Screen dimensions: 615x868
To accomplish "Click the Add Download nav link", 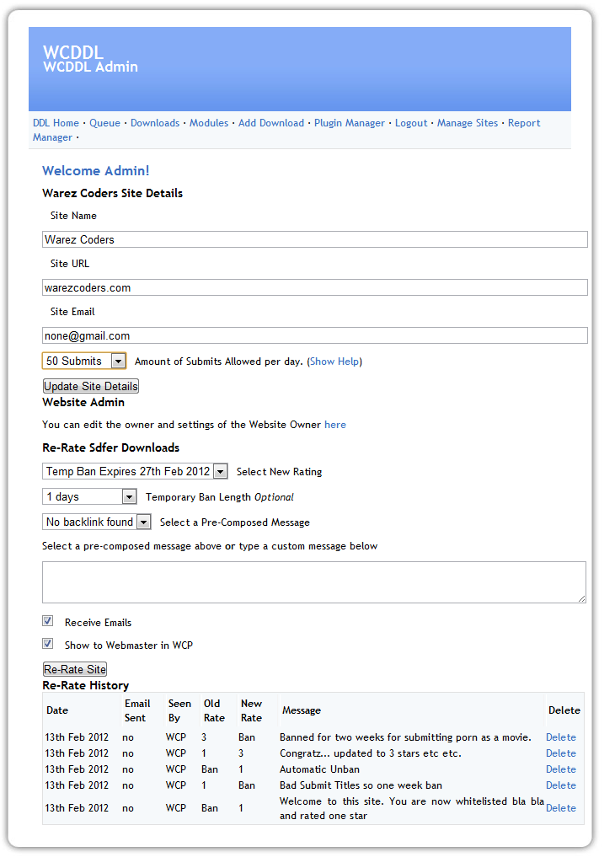I will (x=270, y=123).
